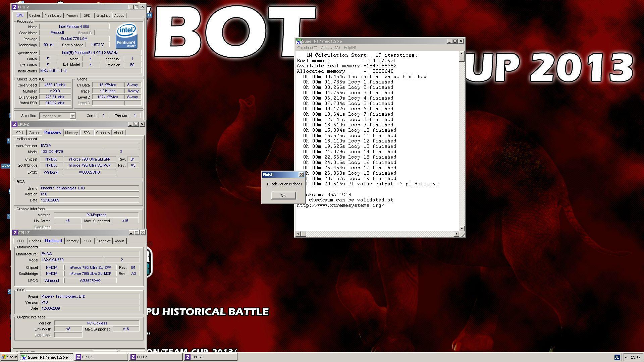Click the Rated FSB value '910.02 MHz'

click(x=55, y=103)
